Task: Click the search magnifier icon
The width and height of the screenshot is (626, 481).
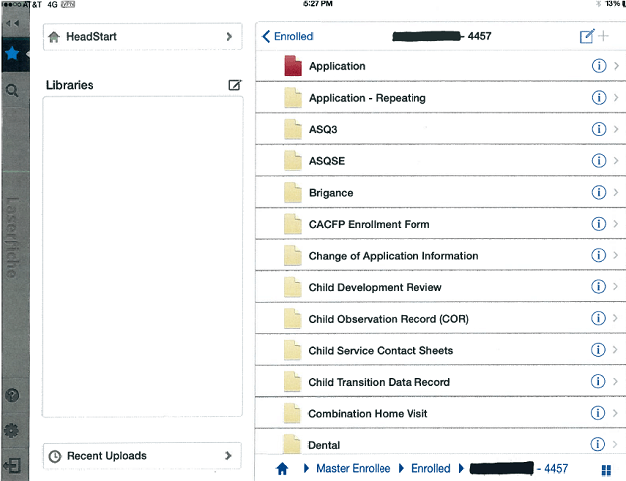Action: point(13,90)
